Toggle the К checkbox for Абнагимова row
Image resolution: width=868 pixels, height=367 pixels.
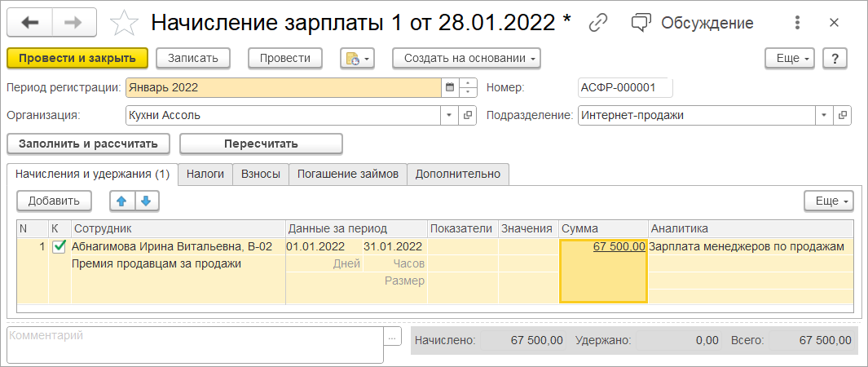click(59, 246)
